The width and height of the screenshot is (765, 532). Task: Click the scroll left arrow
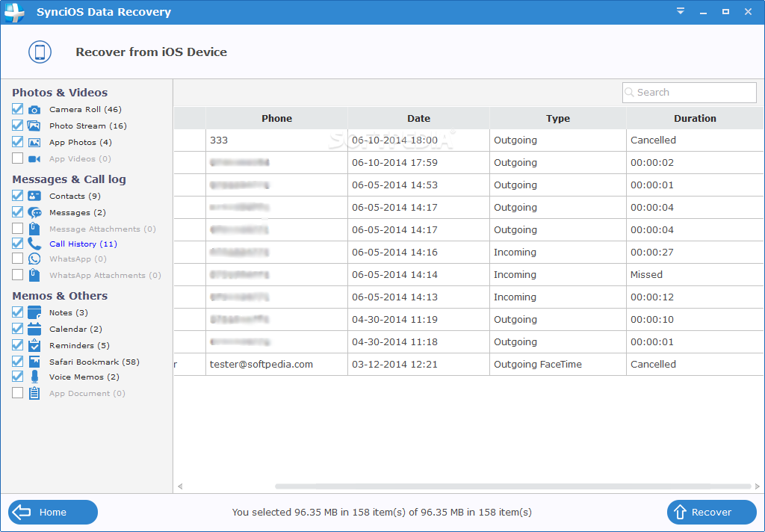click(x=180, y=486)
